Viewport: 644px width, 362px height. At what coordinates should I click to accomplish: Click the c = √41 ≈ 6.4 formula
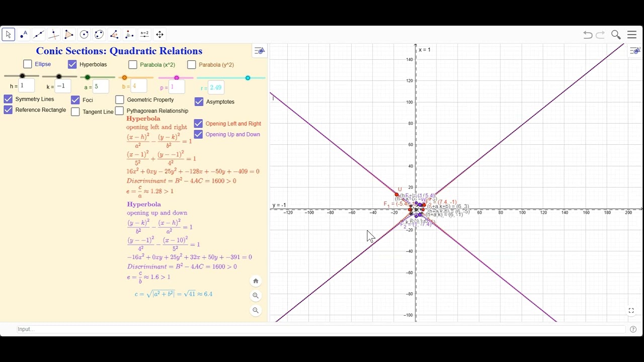coord(174,294)
